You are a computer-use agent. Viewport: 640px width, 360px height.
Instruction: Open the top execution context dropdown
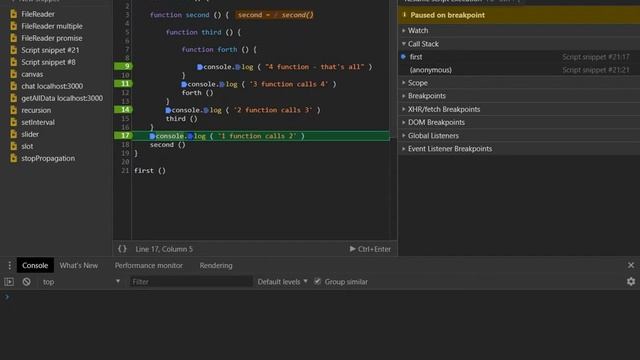click(81, 282)
